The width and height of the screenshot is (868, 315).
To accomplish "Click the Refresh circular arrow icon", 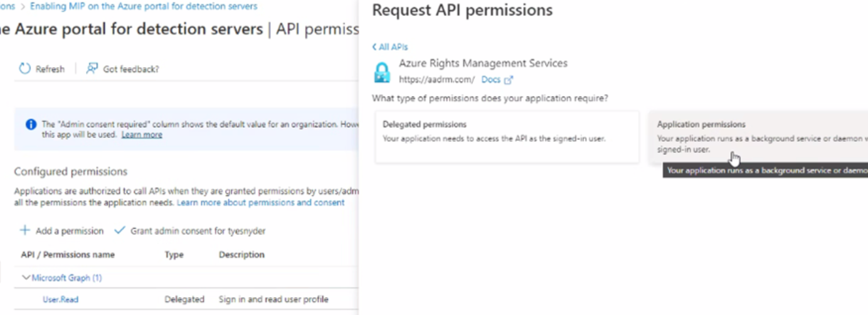I will click(24, 68).
